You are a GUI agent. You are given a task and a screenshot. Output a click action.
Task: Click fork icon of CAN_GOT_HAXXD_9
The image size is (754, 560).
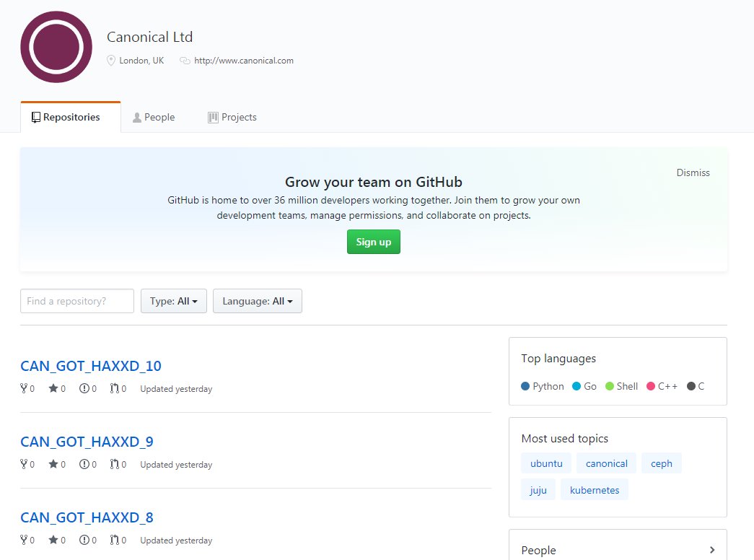pos(24,464)
